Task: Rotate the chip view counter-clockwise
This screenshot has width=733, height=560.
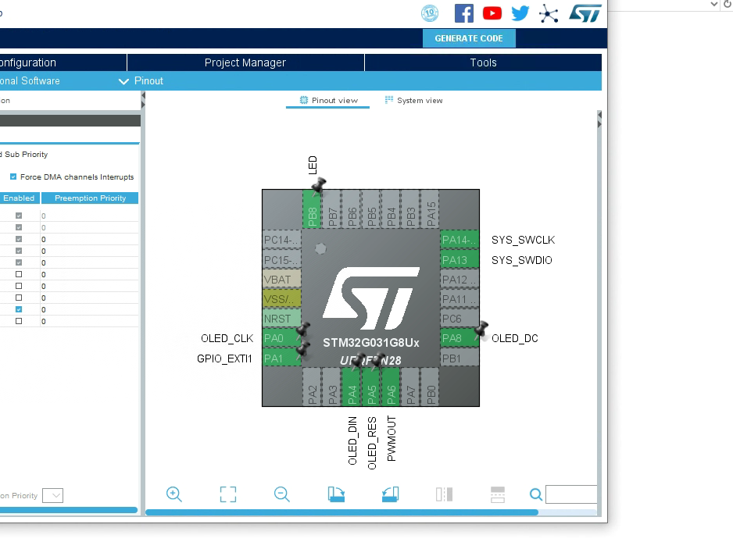Action: click(x=391, y=494)
